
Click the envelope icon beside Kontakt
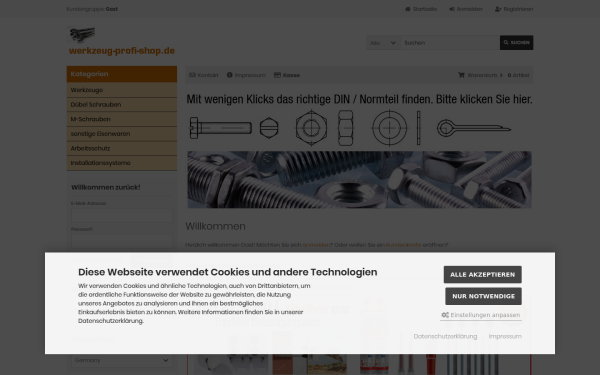pyautogui.click(x=192, y=75)
